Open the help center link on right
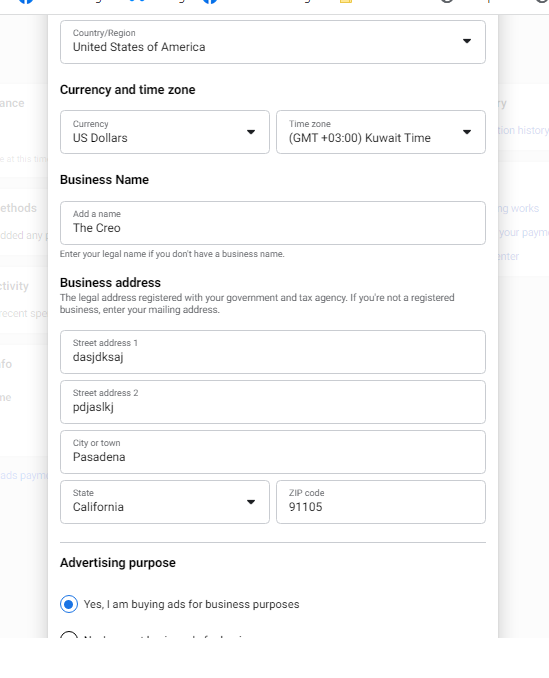Screen dimensions: 549x678 tap(509, 256)
